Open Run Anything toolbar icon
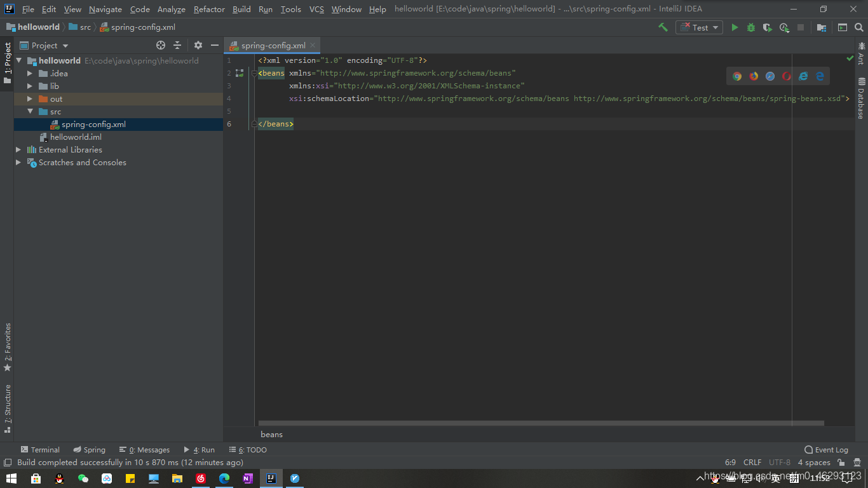This screenshot has width=868, height=488. coord(843,27)
